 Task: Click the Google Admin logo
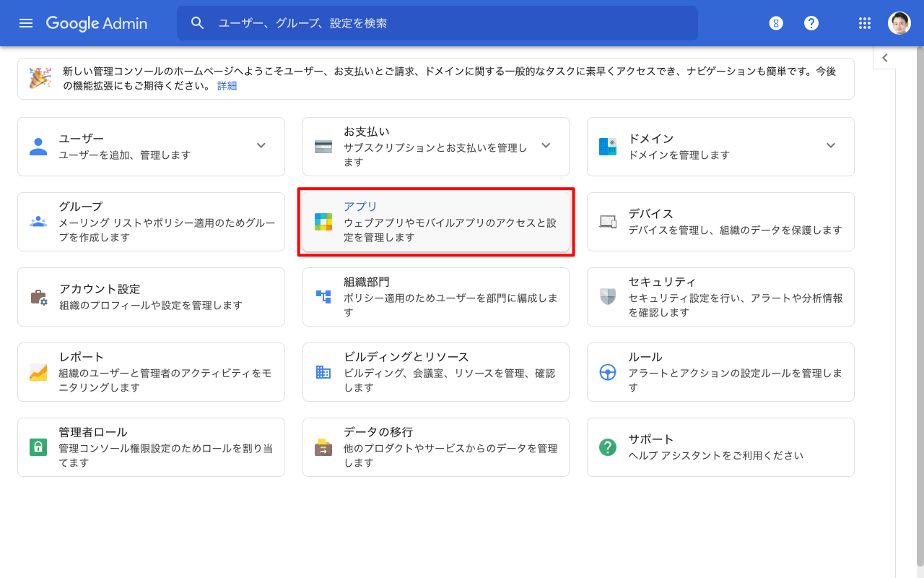pos(97,23)
